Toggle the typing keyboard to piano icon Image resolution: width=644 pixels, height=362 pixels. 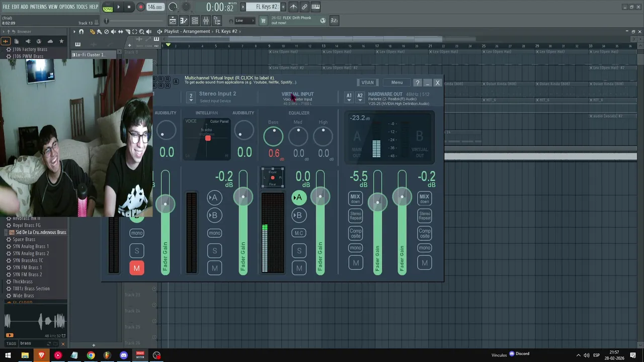pyautogui.click(x=315, y=7)
